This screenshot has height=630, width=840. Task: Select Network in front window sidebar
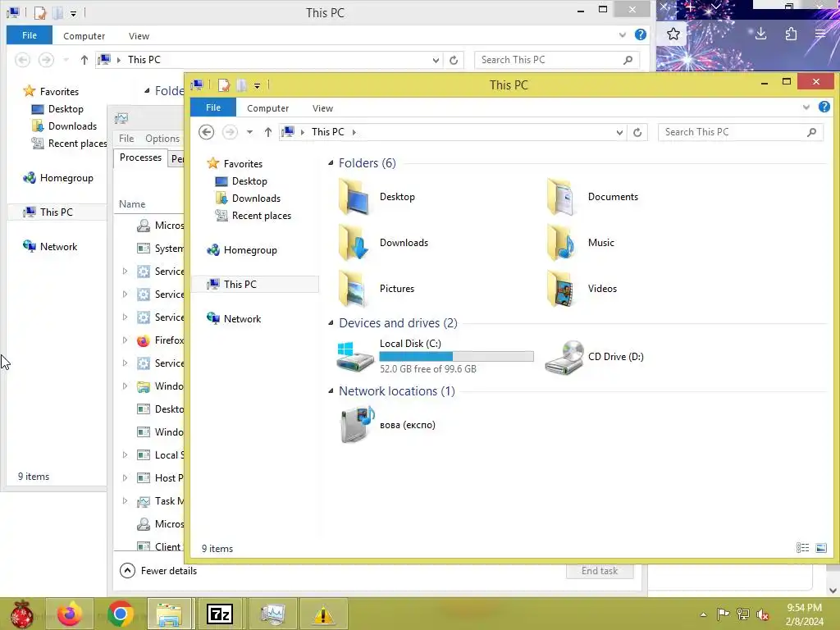[x=234, y=319]
